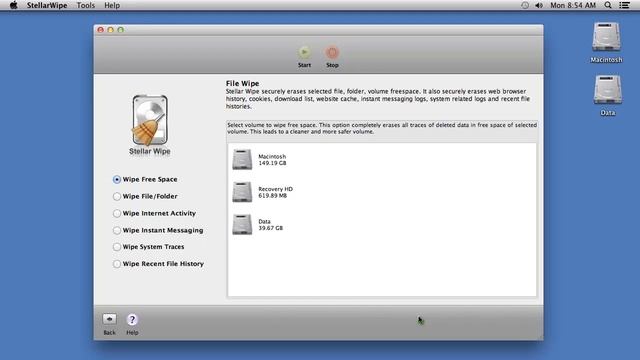This screenshot has width=640, height=360.
Task: Open the Apple menu
Action: (13, 5)
